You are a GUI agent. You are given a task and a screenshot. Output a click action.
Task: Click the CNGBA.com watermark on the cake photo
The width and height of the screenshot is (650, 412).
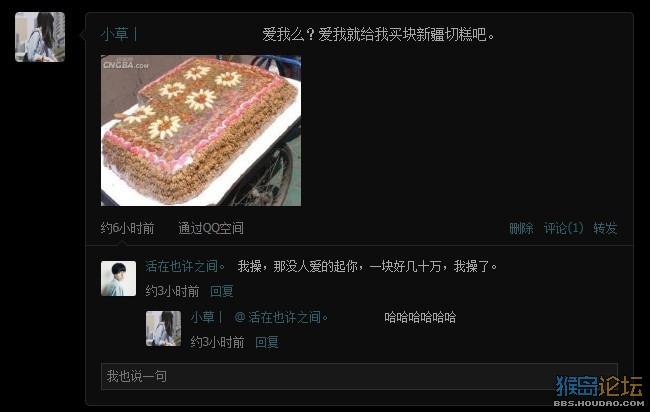click(x=126, y=64)
